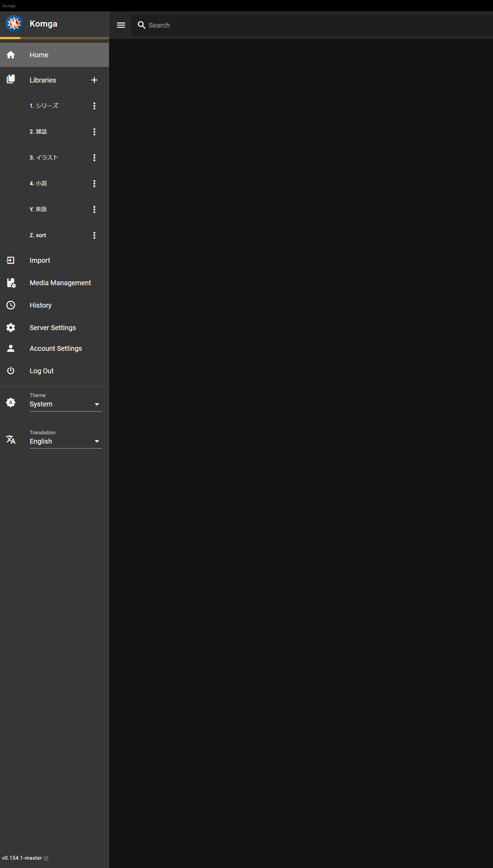Open Libraries menu entry
Viewport: 493px width, 868px height.
point(43,80)
